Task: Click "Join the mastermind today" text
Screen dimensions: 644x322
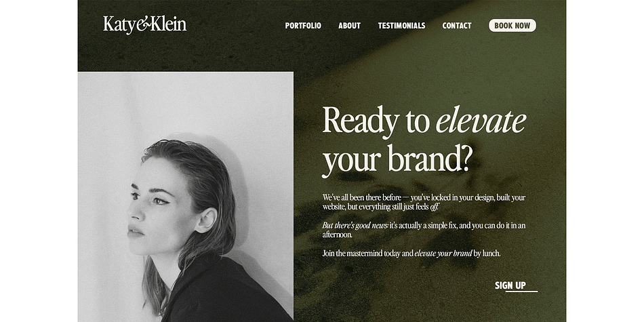Action: pos(367,254)
